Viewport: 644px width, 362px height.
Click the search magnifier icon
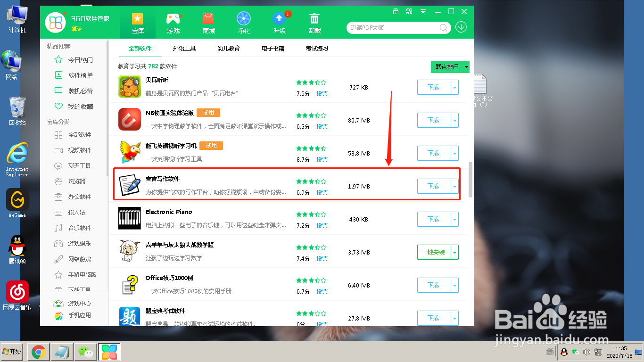click(444, 28)
